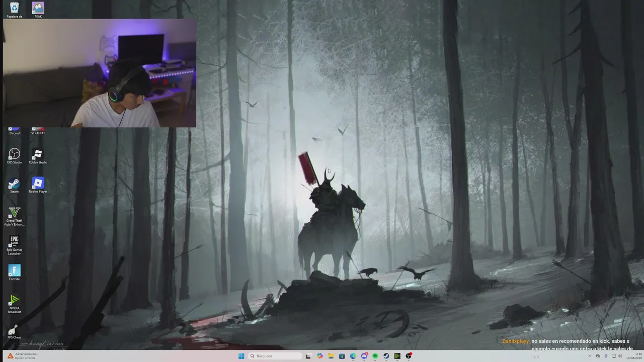Viewport: 644px width, 362px height.
Task: Expand the hidden system tray icons
Action: tap(590, 356)
